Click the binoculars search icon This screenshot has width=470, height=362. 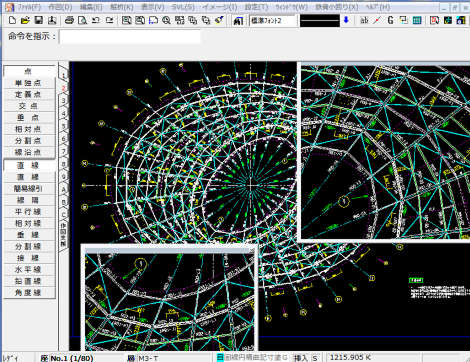238,21
